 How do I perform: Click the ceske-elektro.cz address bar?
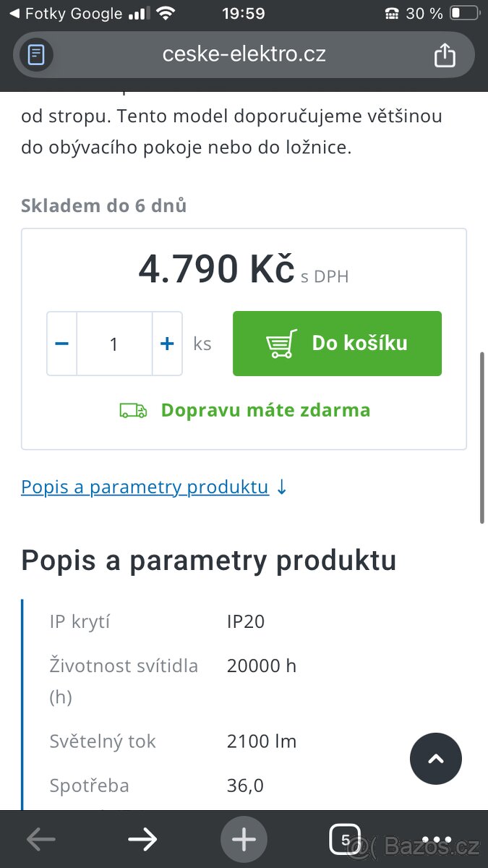click(244, 54)
